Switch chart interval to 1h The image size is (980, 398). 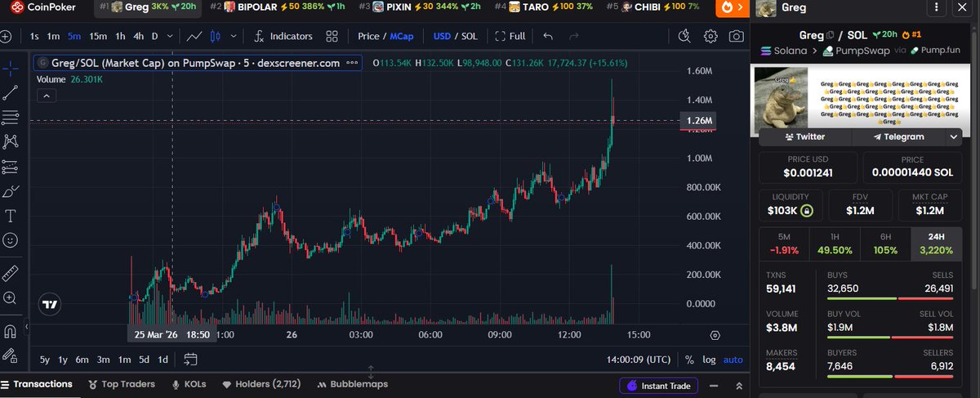[120, 37]
